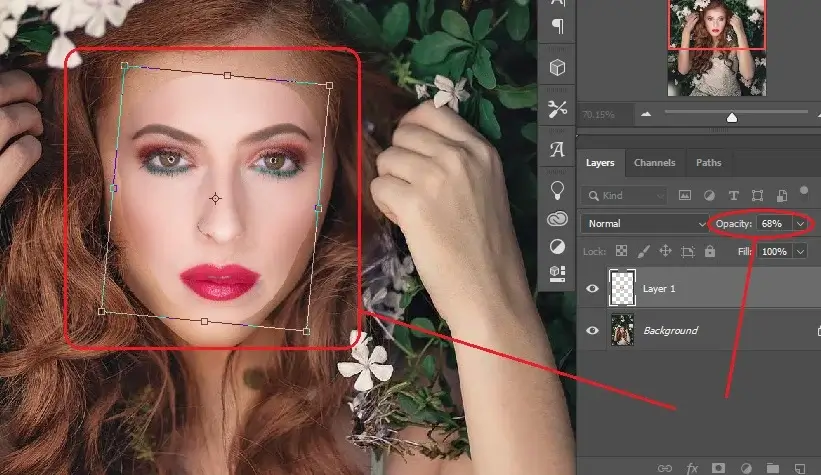The height and width of the screenshot is (475, 821).
Task: Filter layers by pixel layers icon
Action: pyautogui.click(x=684, y=195)
